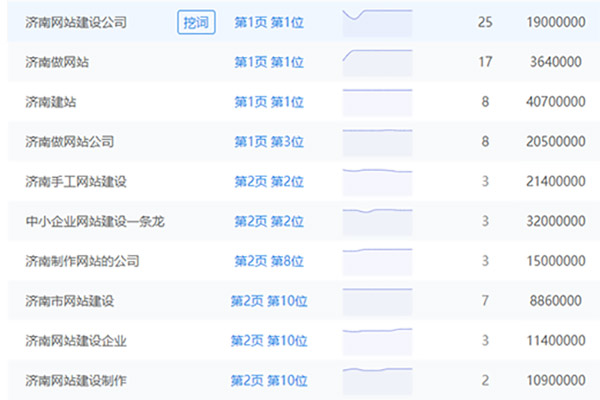This screenshot has width=600, height=400.
Task: Open 第1页 第3位 link for 济南做网站公司
Action: tap(269, 142)
